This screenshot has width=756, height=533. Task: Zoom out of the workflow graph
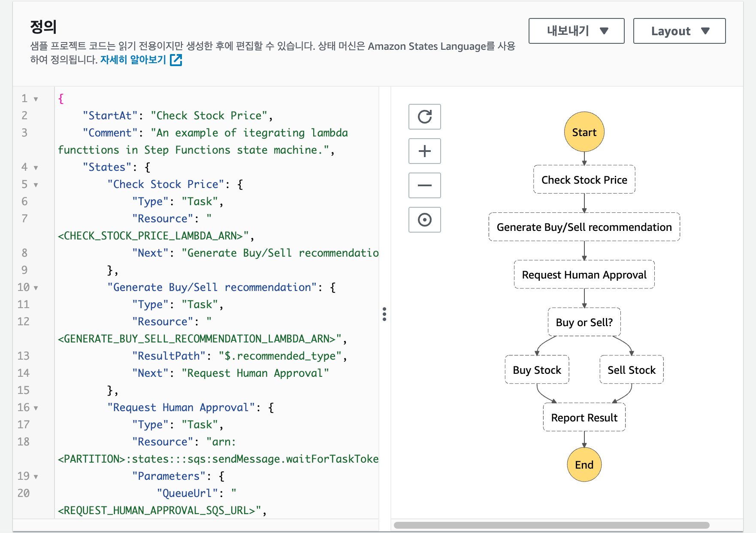[x=424, y=185]
